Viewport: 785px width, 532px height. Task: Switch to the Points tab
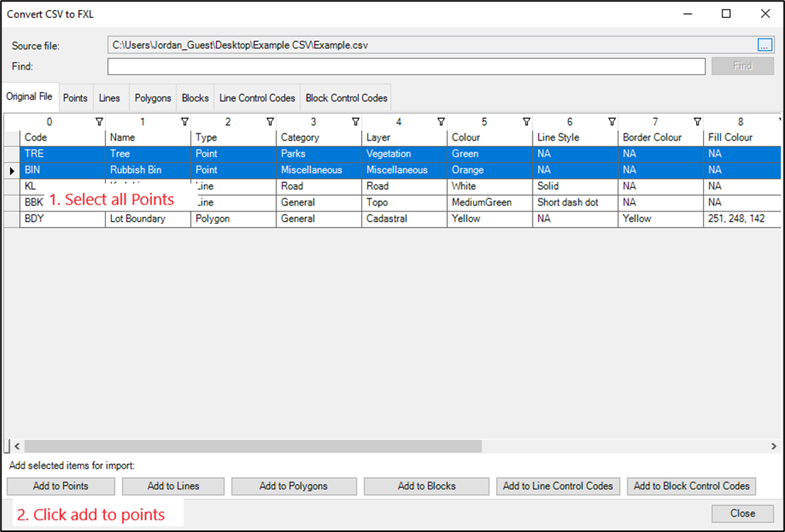coord(75,97)
